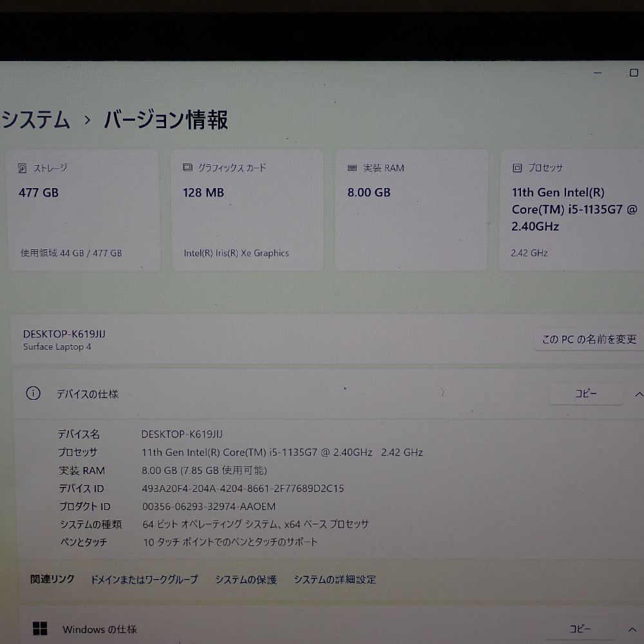This screenshot has width=644, height=644.
Task: Minimize the settings window
Action: (598, 73)
